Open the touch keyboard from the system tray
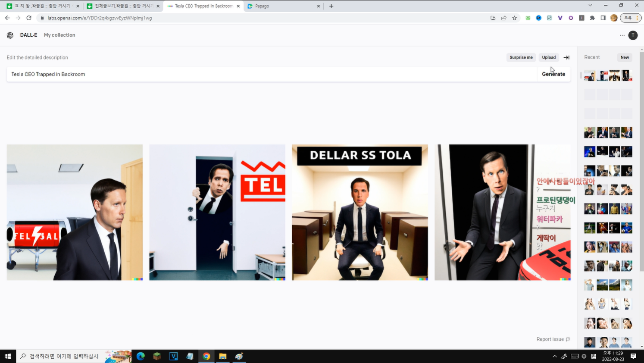The width and height of the screenshot is (644, 363). [574, 356]
